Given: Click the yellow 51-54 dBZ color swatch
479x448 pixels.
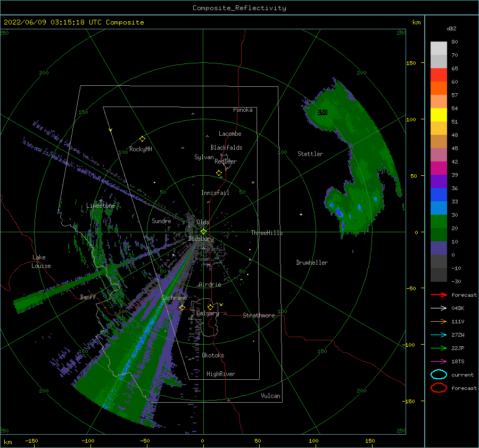Looking at the screenshot, I should 439,115.
